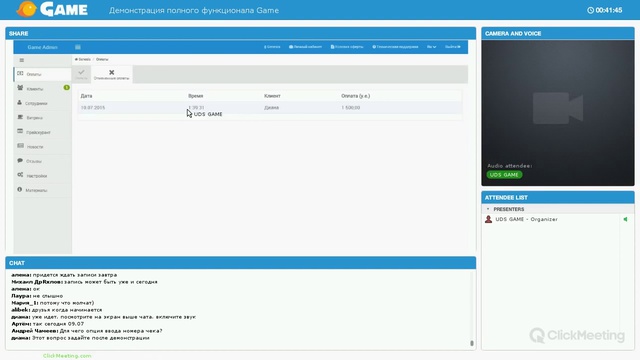Toggle the hamburger menu beside Game Admin

[x=78, y=47]
